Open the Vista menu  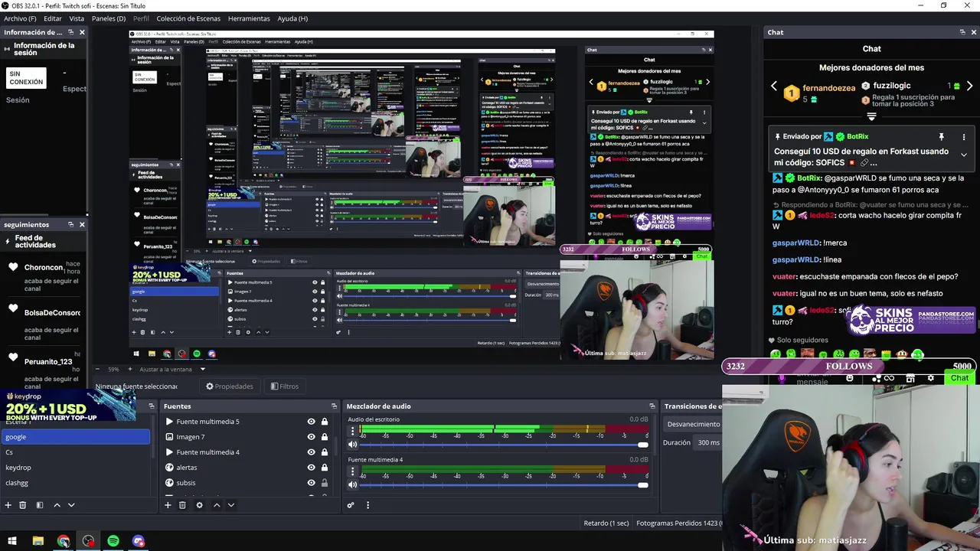[77, 18]
